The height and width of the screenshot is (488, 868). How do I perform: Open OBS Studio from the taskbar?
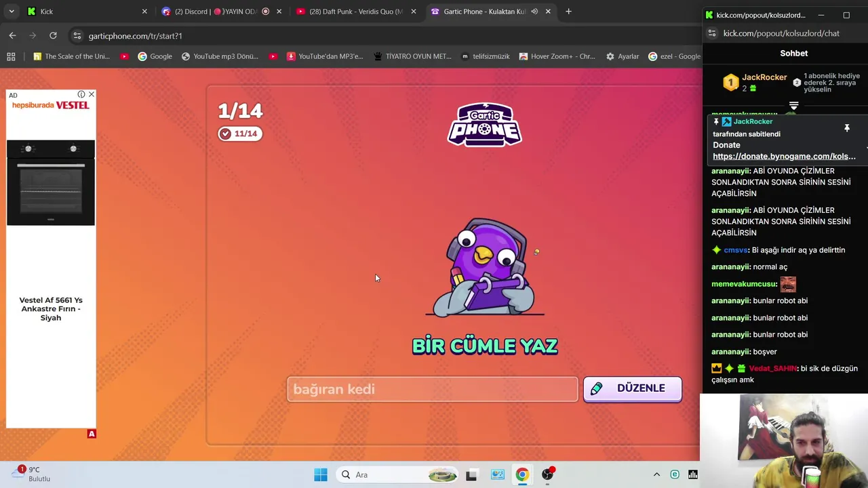(547, 474)
